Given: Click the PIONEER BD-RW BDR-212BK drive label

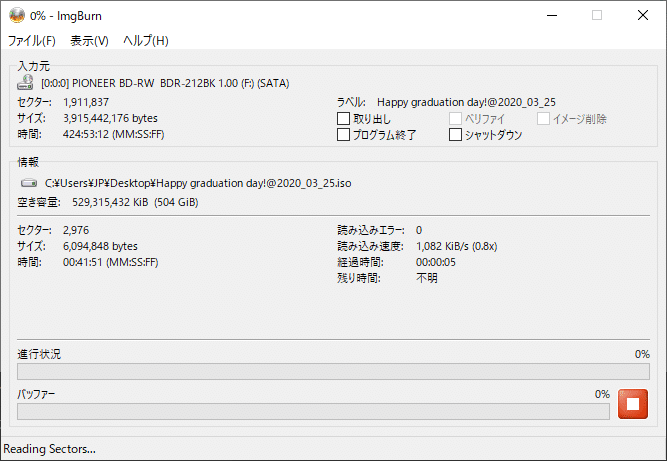Looking at the screenshot, I should [165, 83].
